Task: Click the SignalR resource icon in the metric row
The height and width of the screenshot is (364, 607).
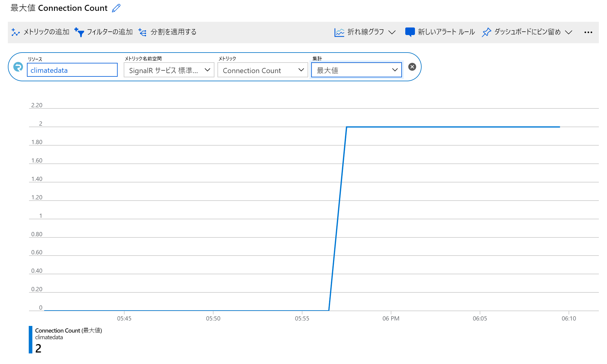Action: [18, 67]
